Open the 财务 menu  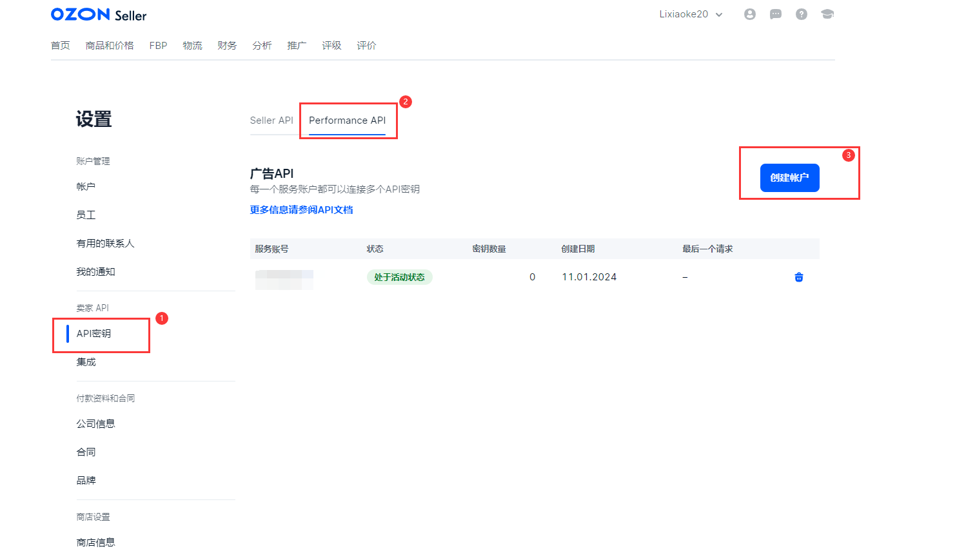[x=227, y=46]
